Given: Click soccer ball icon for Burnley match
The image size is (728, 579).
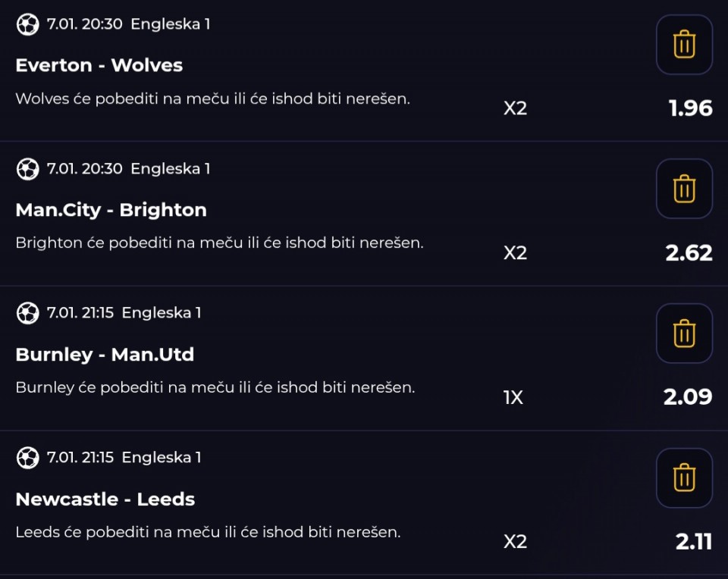Looking at the screenshot, I should (x=27, y=312).
